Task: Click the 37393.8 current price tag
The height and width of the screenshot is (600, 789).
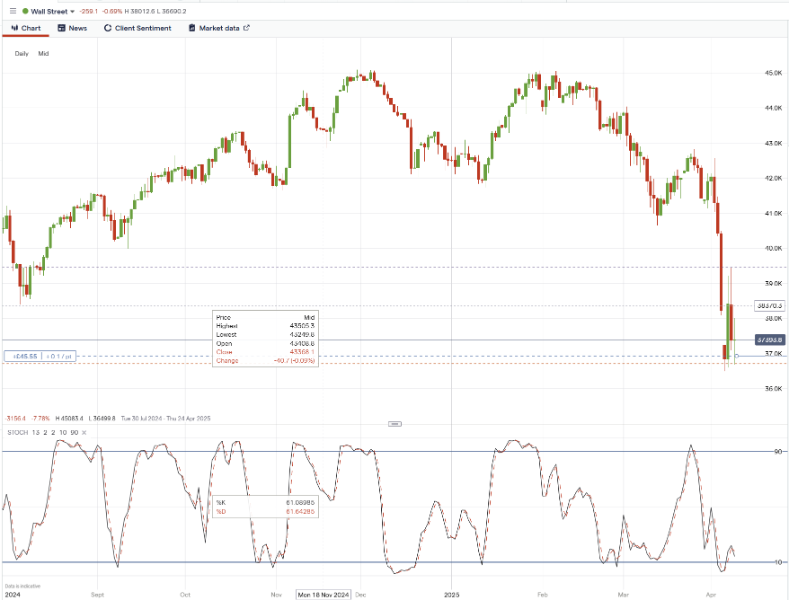Action: point(769,340)
